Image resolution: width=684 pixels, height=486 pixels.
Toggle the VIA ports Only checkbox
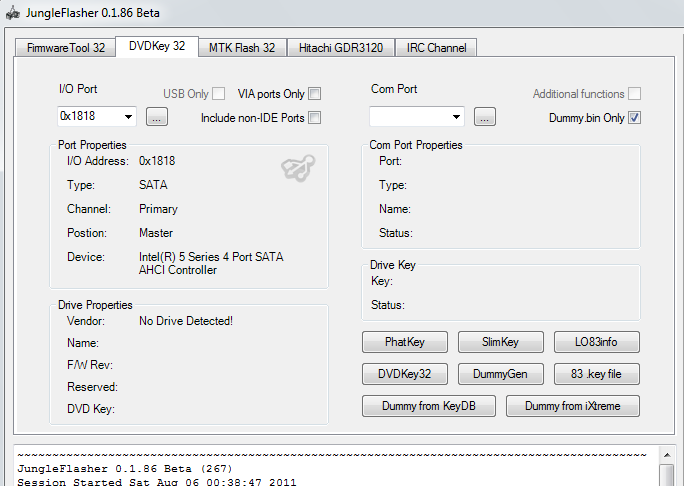(x=314, y=94)
